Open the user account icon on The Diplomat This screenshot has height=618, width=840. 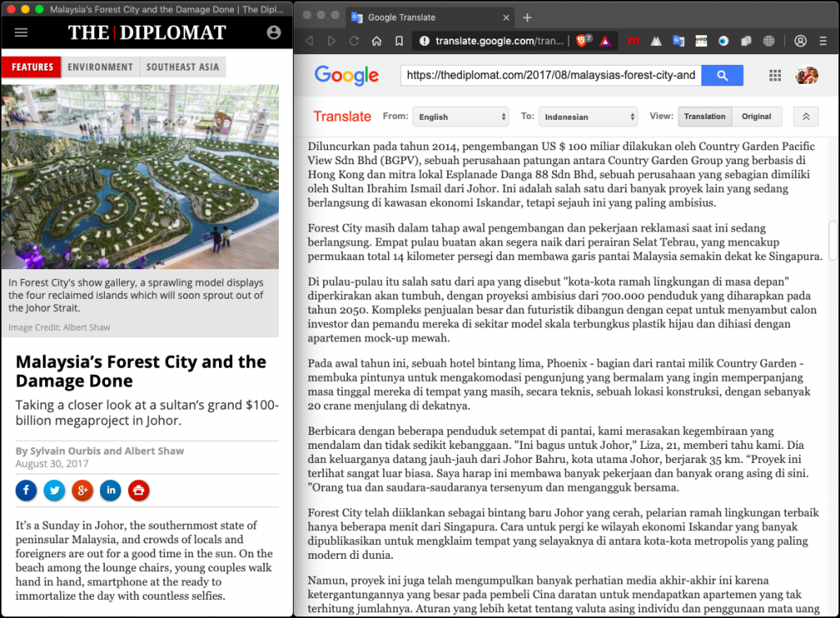pos(274,33)
